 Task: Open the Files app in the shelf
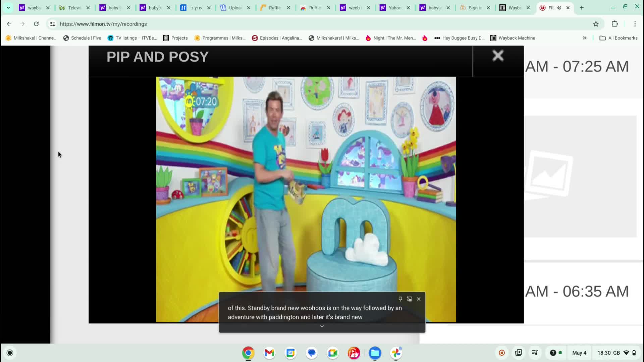click(375, 353)
